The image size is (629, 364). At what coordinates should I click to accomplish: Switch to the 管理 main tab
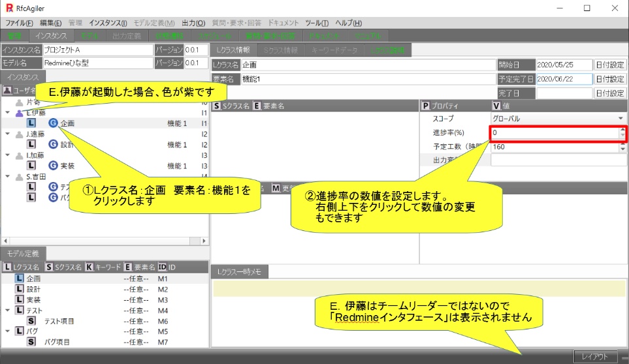14,36
